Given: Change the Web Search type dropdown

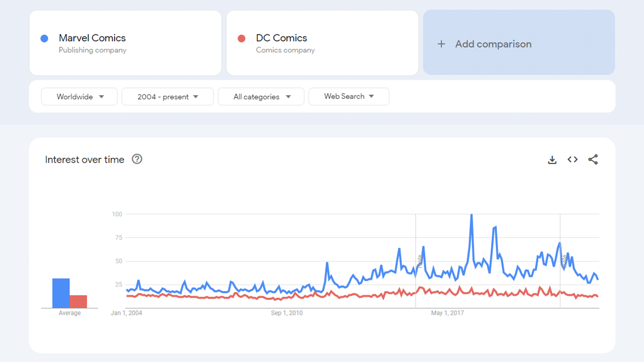Looking at the screenshot, I should [349, 97].
